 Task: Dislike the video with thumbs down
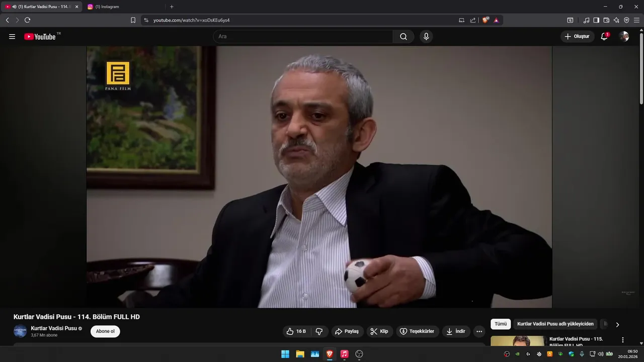[x=319, y=331]
